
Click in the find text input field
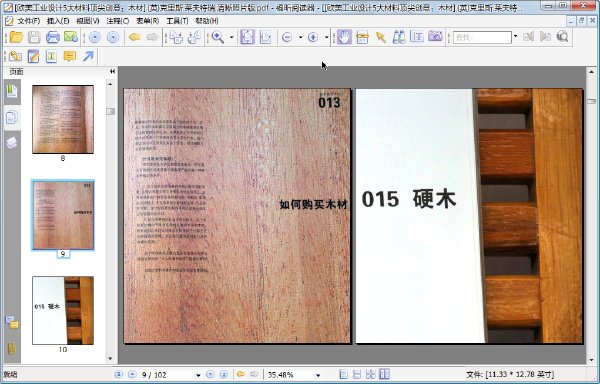pos(482,37)
